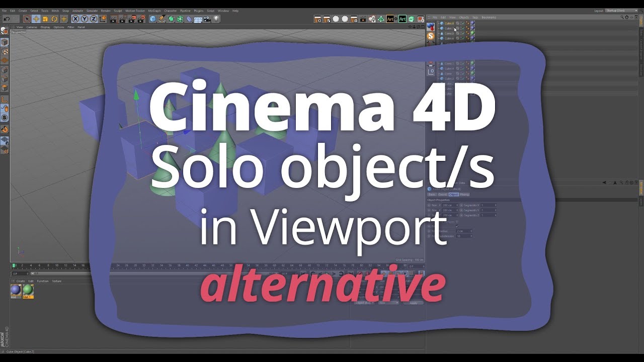Viewport: 644px width, 362px height.
Task: Open the Object Manager Bookmarks menu
Action: [489, 18]
